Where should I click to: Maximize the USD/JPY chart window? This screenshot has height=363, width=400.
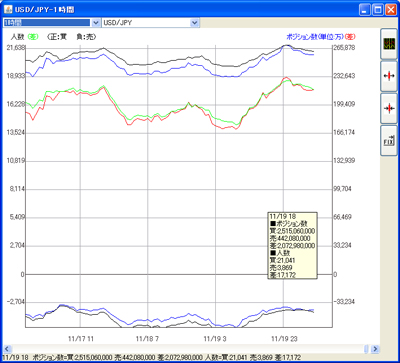tap(378, 10)
